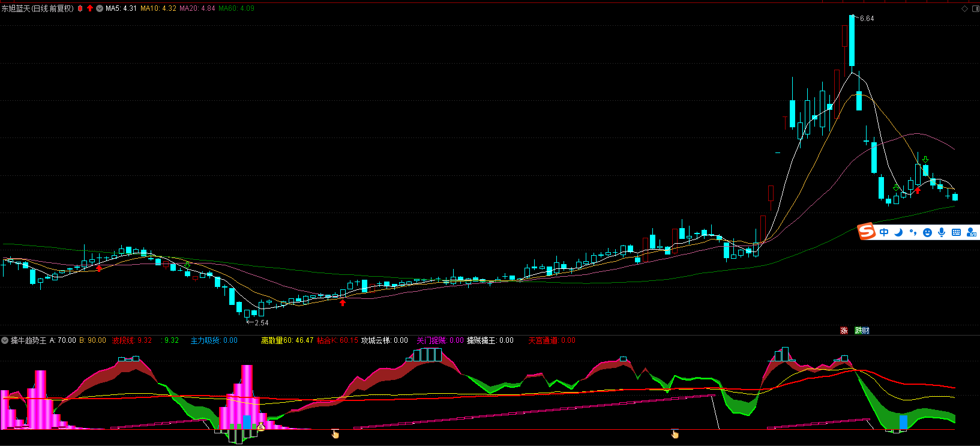The image size is (980, 446).
Task: Expand the main chart indicator dropdown arrow
Action: (x=100, y=8)
